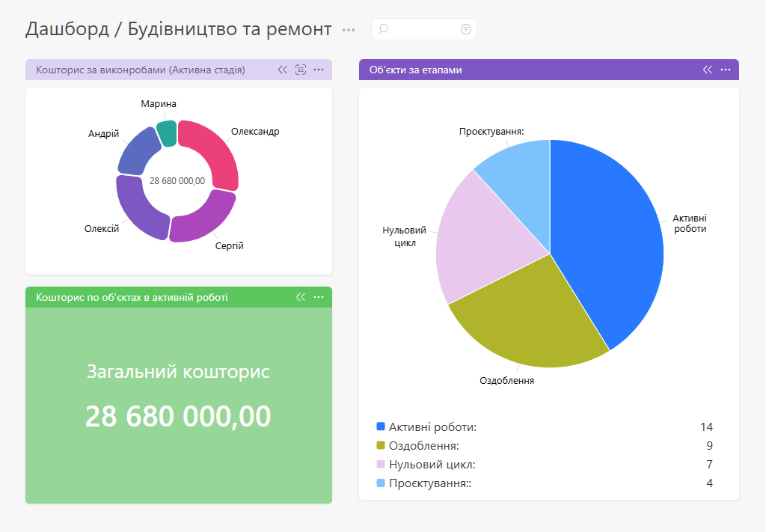Open more options for Об'єкти за етапами
This screenshot has height=532, width=766.
click(726, 70)
